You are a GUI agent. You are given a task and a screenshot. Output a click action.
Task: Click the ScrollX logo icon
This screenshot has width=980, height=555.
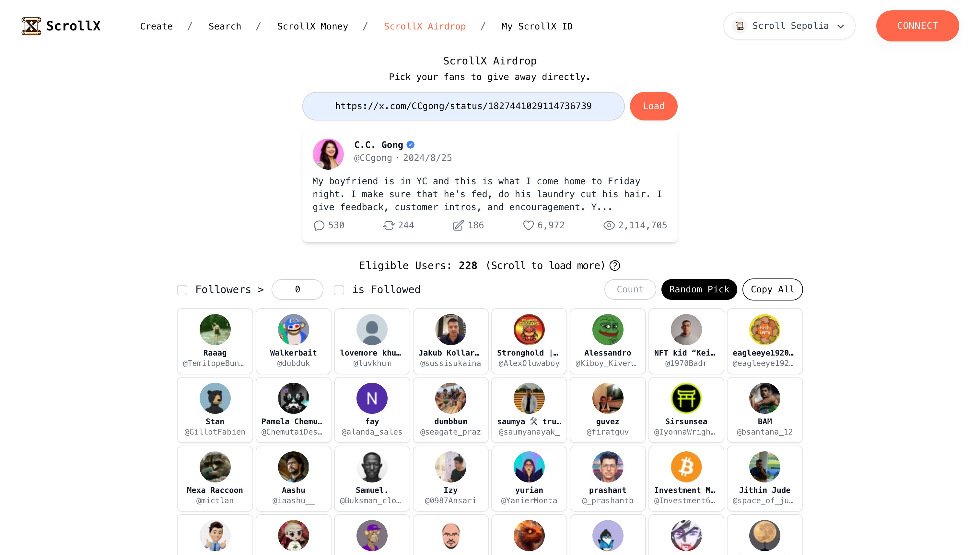[x=31, y=26]
